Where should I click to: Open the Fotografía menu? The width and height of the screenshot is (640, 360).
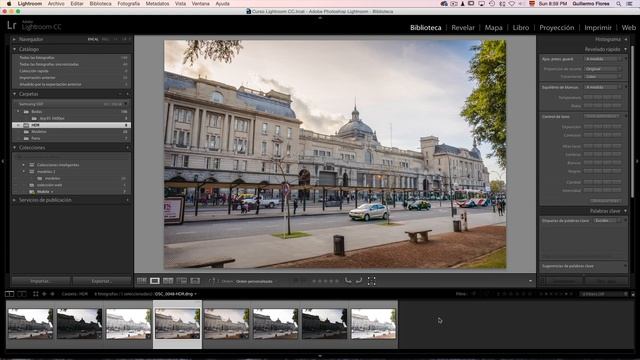pyautogui.click(x=129, y=4)
